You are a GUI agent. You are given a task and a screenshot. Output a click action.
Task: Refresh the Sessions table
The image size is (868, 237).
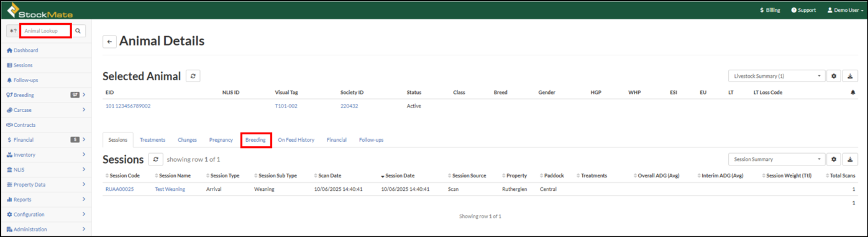(x=156, y=159)
